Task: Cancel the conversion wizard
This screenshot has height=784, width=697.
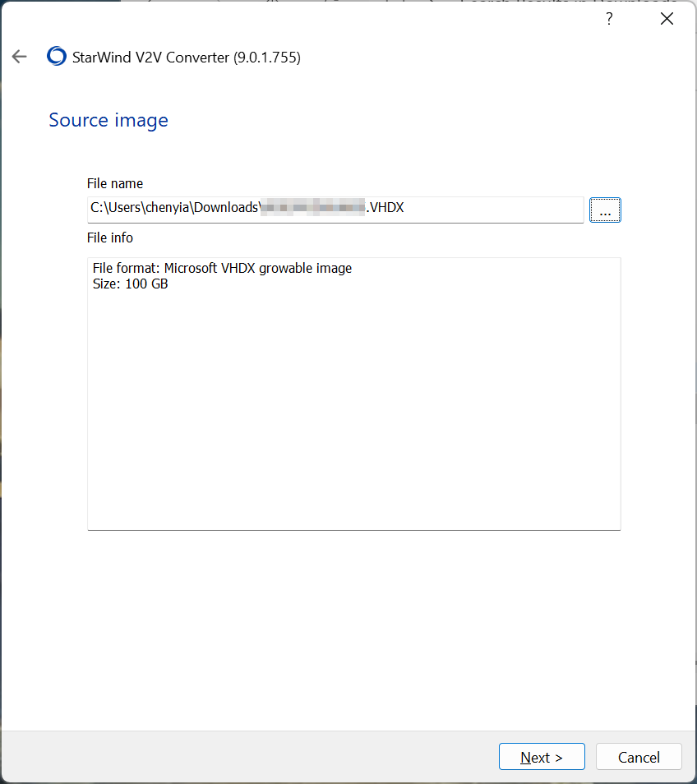Action: pos(639,757)
